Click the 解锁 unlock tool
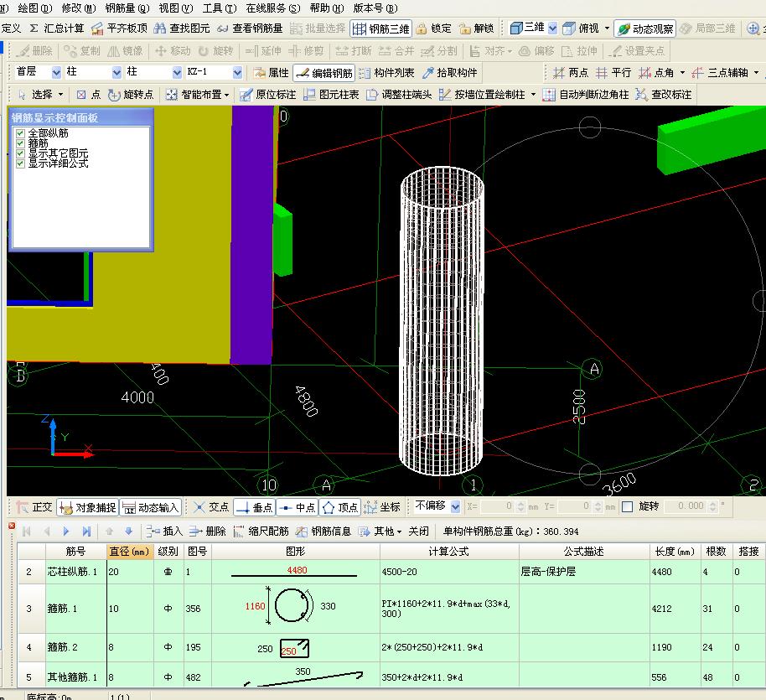Viewport: 766px width, 700px height. click(477, 29)
